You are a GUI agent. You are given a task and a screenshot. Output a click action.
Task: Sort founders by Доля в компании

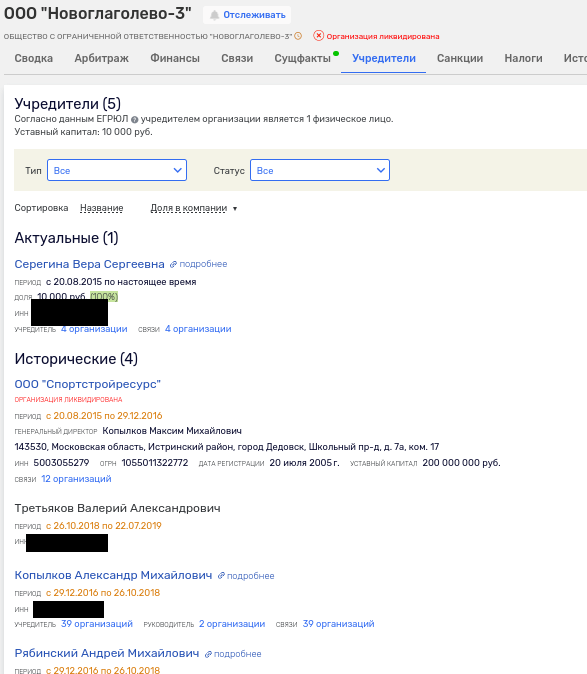click(x=189, y=208)
